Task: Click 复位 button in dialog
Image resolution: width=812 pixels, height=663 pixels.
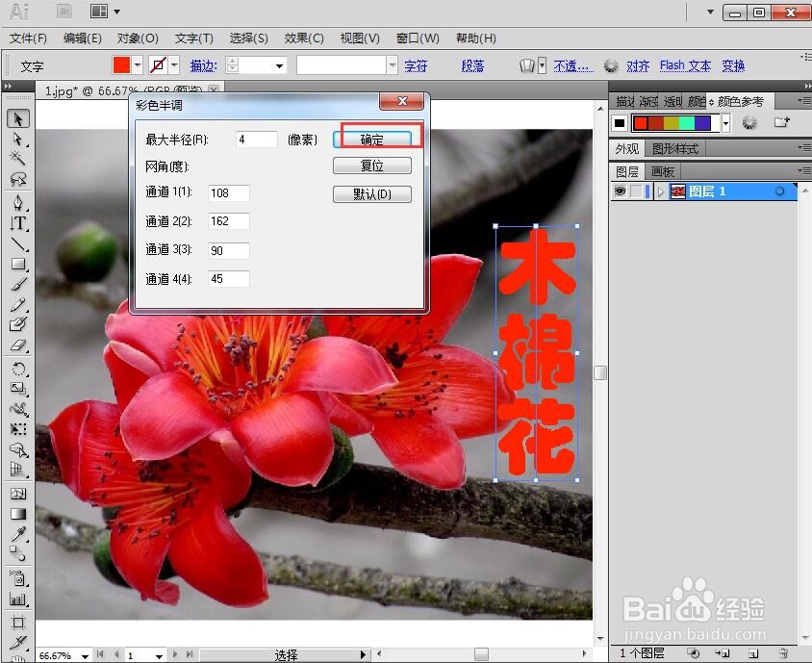Action: click(372, 166)
